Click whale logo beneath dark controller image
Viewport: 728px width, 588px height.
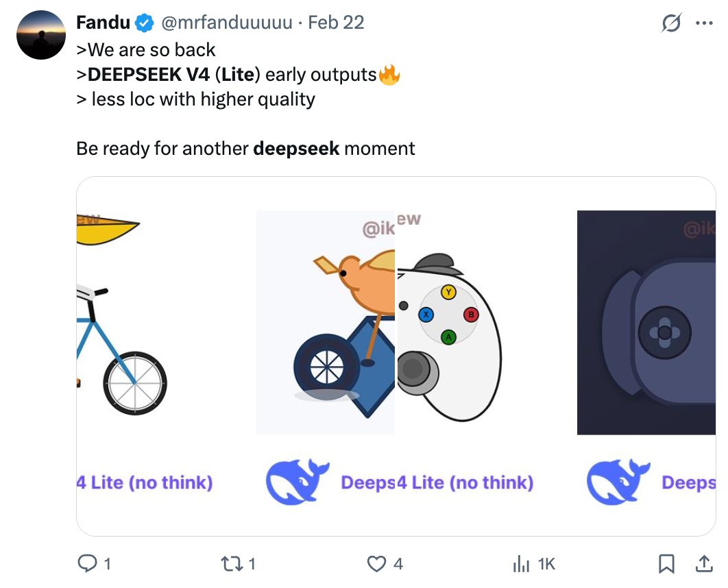[x=618, y=482]
